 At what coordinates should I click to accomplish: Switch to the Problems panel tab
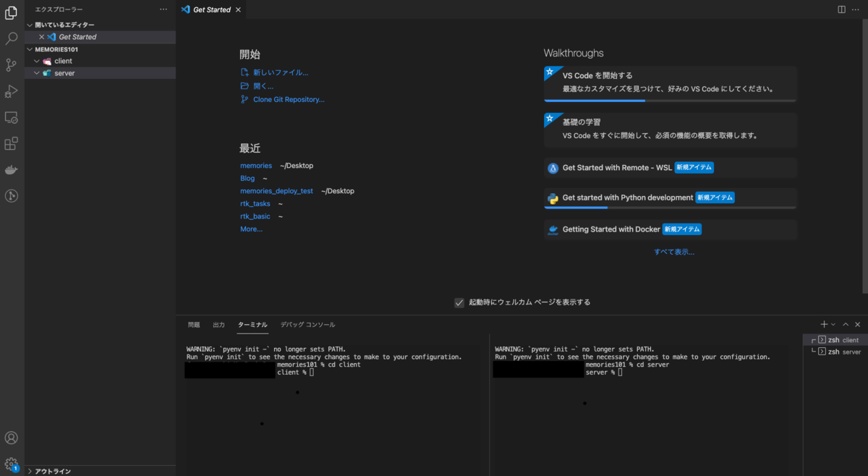pos(194,325)
